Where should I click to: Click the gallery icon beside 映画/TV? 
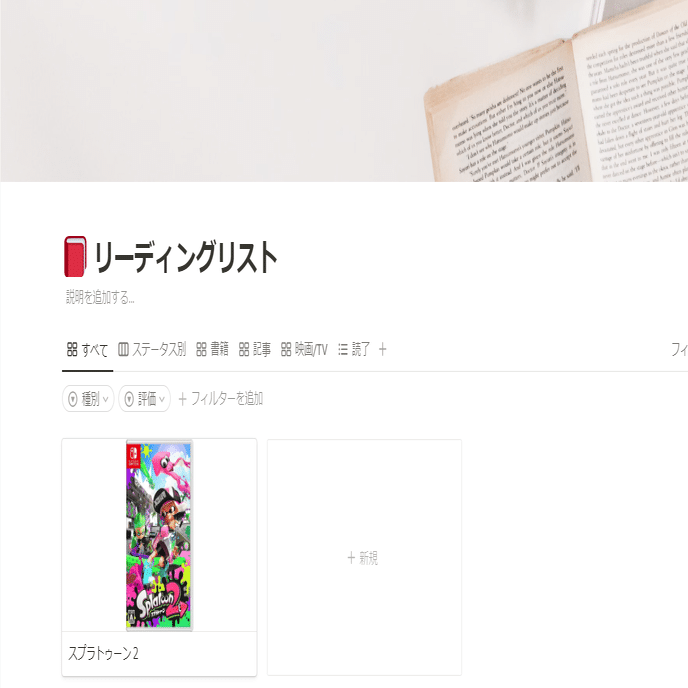coord(286,350)
